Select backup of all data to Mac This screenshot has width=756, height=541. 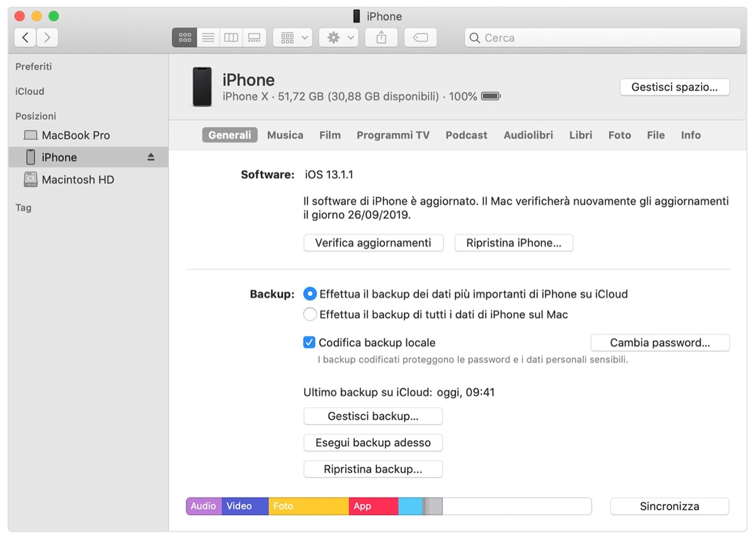pyautogui.click(x=309, y=313)
